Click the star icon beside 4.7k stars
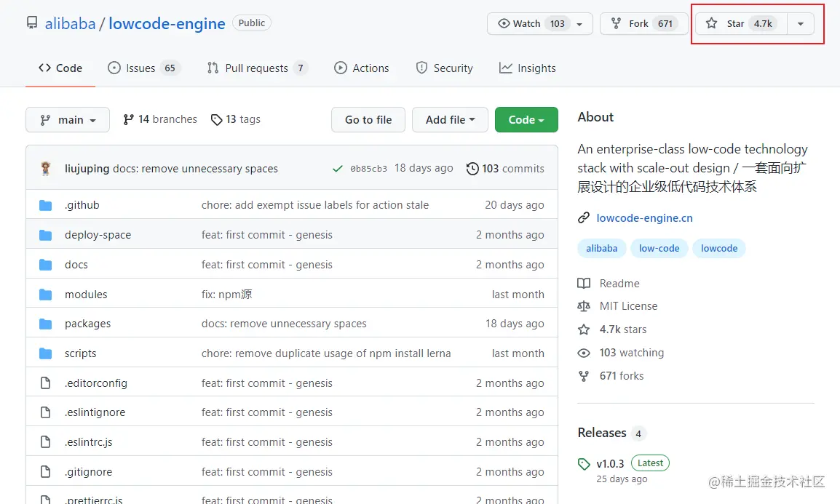 click(583, 329)
